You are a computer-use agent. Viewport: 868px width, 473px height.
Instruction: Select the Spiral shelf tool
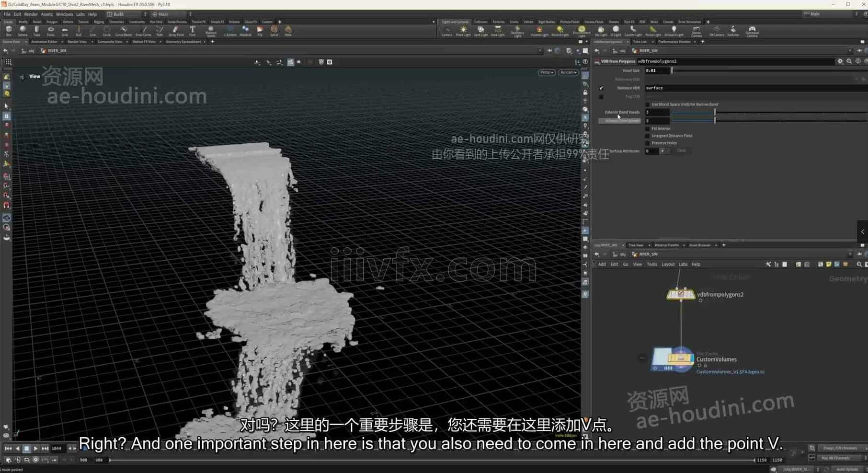[274, 31]
